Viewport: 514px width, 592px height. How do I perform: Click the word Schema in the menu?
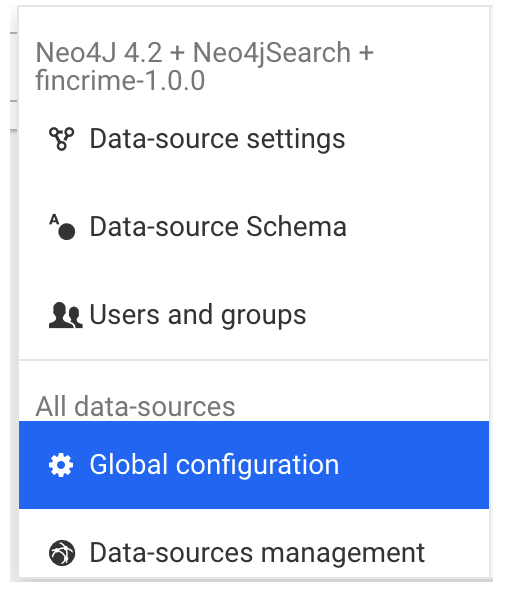[296, 227]
